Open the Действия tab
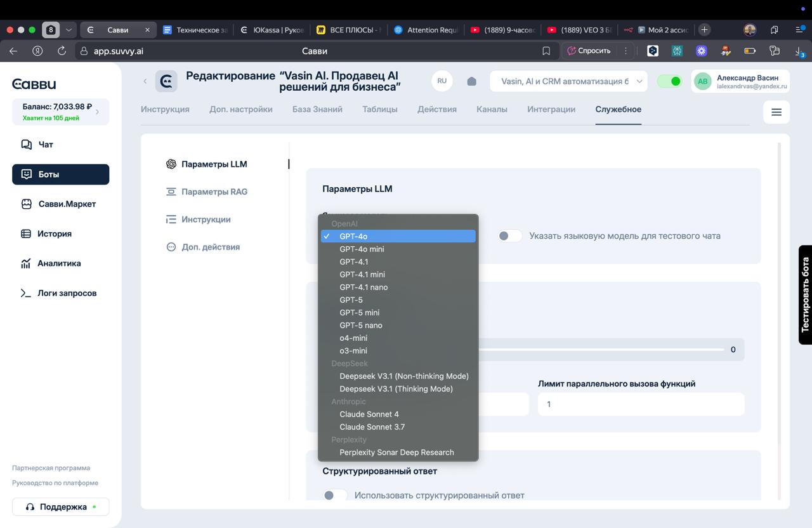812x528 pixels. [x=437, y=109]
